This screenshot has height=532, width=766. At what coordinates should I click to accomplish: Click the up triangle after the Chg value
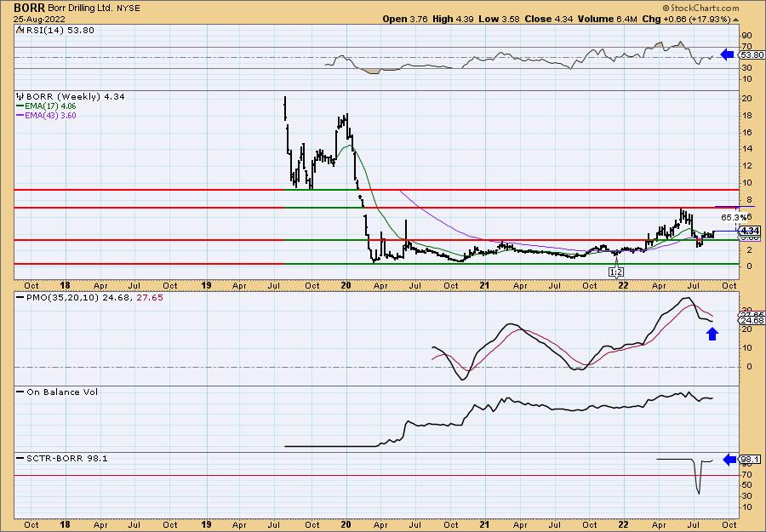(735, 20)
